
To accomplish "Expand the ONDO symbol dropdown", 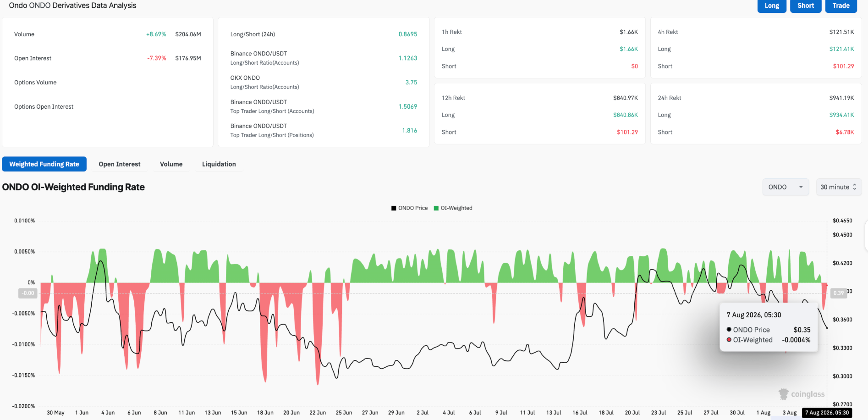I will point(786,187).
